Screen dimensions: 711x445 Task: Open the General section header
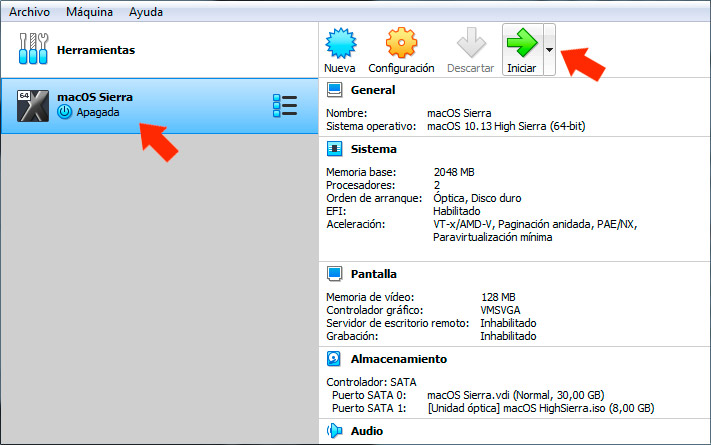[x=373, y=90]
